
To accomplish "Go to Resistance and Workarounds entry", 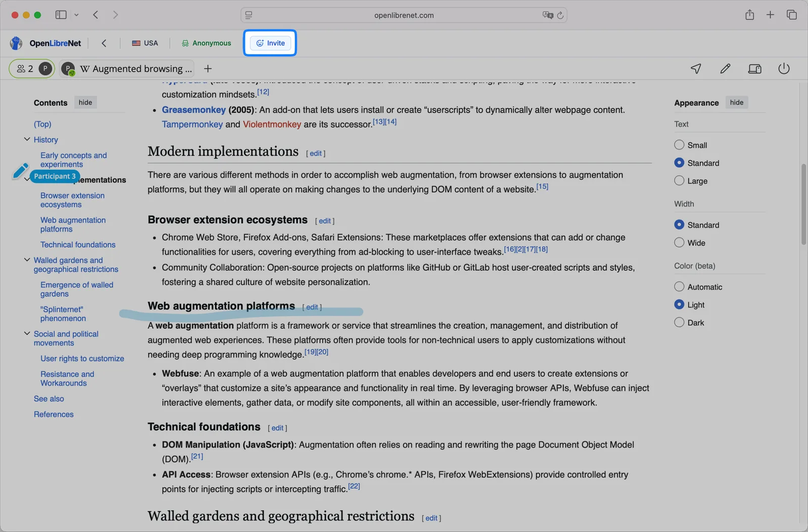I will [x=67, y=379].
